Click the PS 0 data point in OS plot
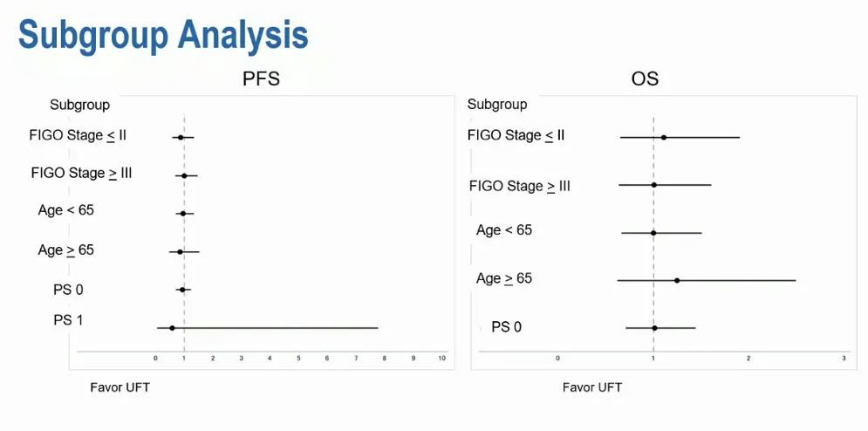Viewport: 868px width, 431px height. (654, 328)
